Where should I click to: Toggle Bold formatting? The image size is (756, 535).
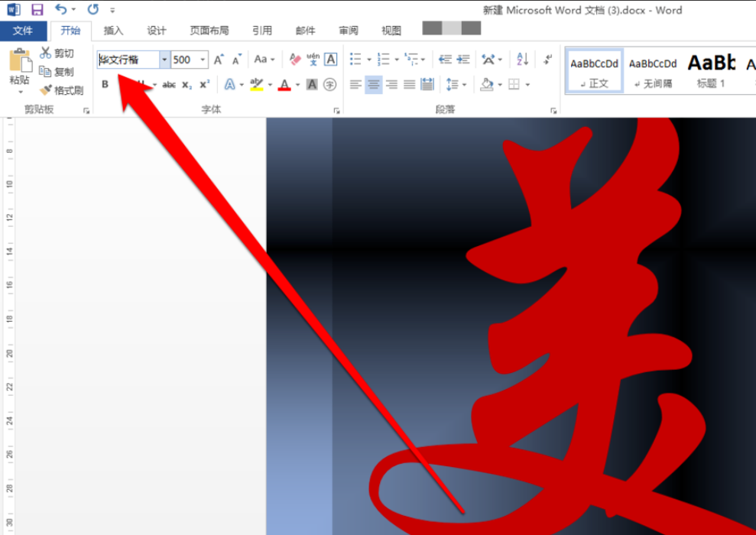[x=105, y=85]
